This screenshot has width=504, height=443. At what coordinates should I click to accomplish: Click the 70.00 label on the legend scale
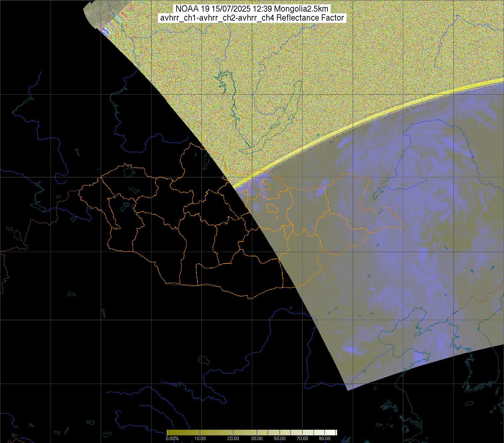click(x=303, y=438)
